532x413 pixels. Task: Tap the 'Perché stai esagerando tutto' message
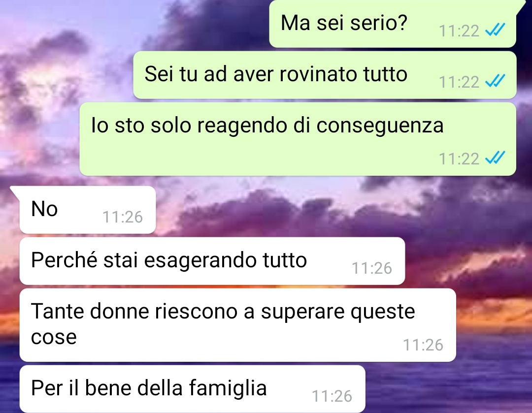pos(212,261)
